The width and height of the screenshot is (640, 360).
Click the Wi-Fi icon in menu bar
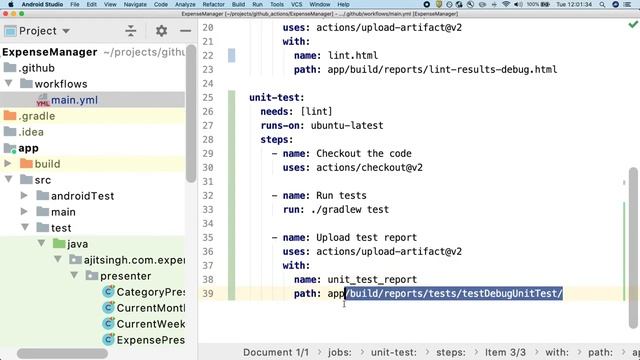tap(506, 4)
